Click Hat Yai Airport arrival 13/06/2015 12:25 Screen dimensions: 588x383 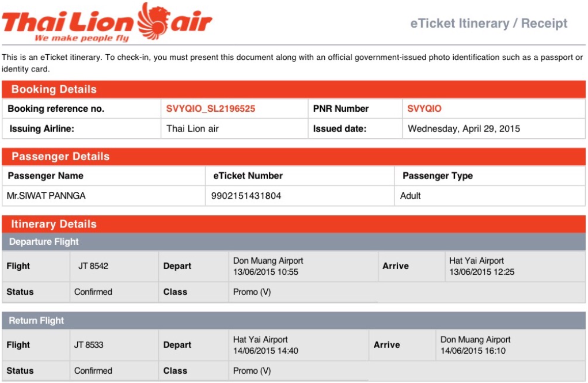pos(482,266)
